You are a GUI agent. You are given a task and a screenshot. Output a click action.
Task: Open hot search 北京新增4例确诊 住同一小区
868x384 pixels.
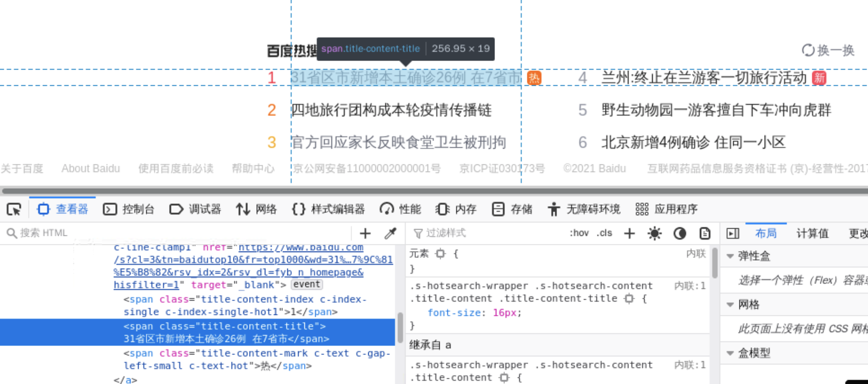point(693,142)
